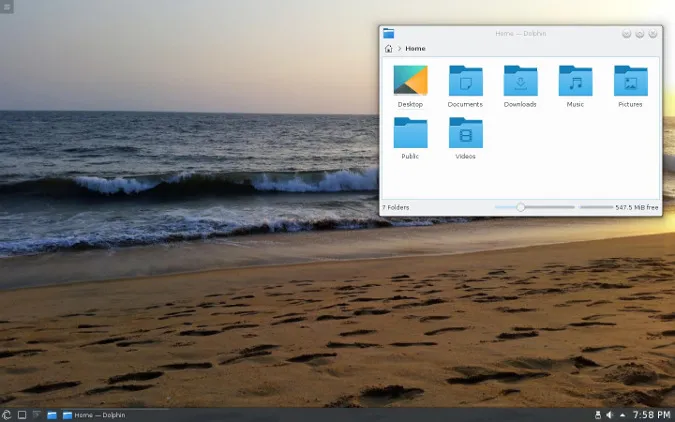This screenshot has width=675, height=422.
Task: Open the Public folder
Action: [410, 133]
